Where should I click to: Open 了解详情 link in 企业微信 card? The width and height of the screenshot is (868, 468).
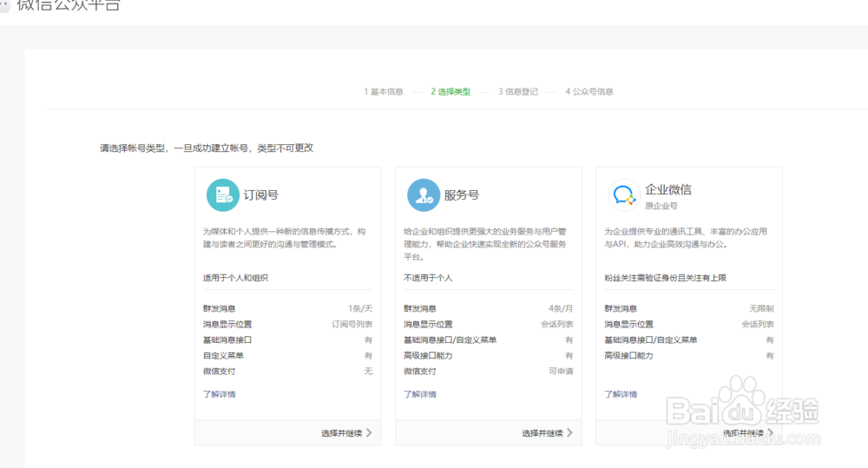(621, 394)
